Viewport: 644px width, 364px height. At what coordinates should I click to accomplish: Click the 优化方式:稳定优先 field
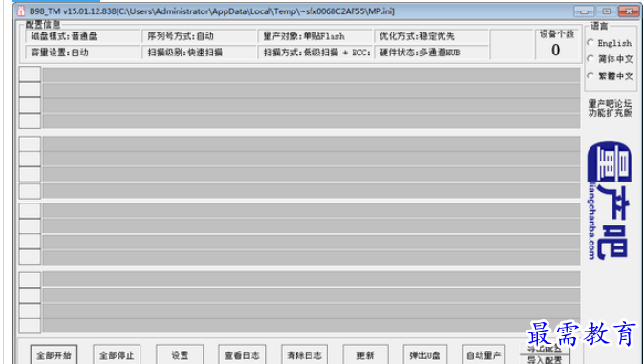click(431, 36)
